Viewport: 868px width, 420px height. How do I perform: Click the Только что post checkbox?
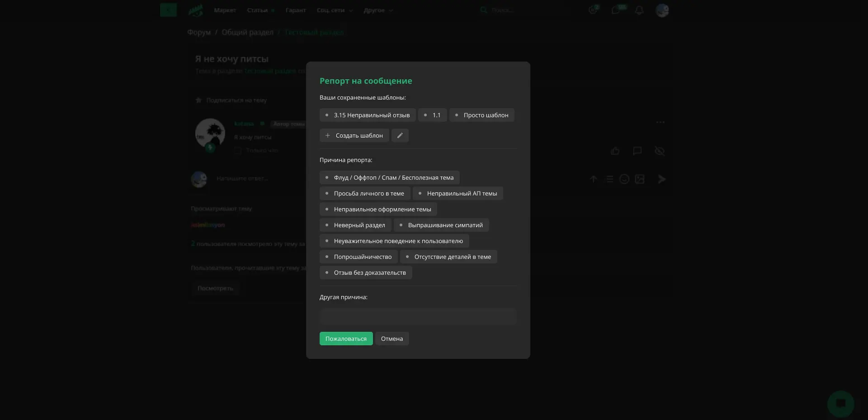(238, 150)
